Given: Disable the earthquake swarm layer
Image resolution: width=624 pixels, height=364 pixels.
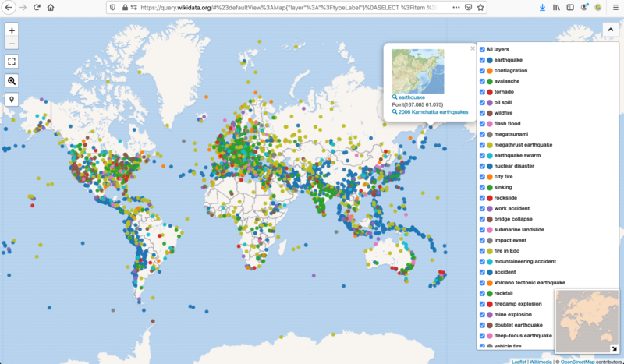Looking at the screenshot, I should (482, 156).
